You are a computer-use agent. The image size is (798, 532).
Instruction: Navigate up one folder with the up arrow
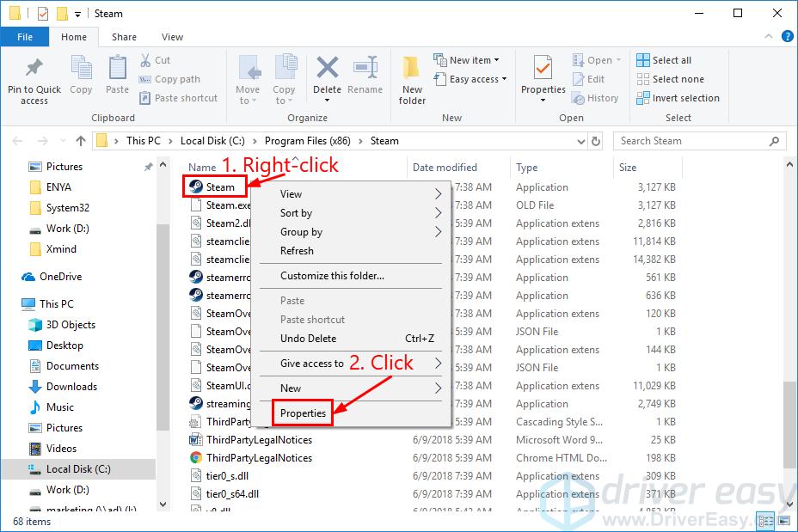coord(80,140)
